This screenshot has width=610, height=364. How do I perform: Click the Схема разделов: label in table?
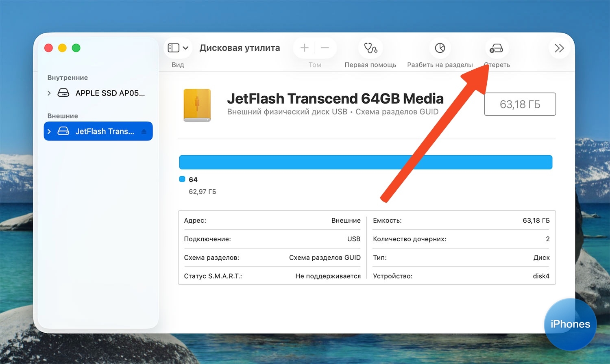211,258
